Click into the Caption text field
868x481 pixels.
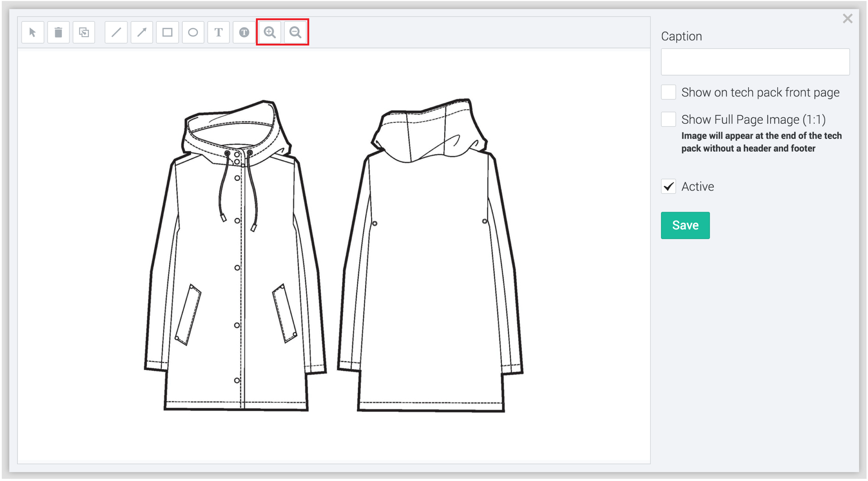click(x=755, y=62)
